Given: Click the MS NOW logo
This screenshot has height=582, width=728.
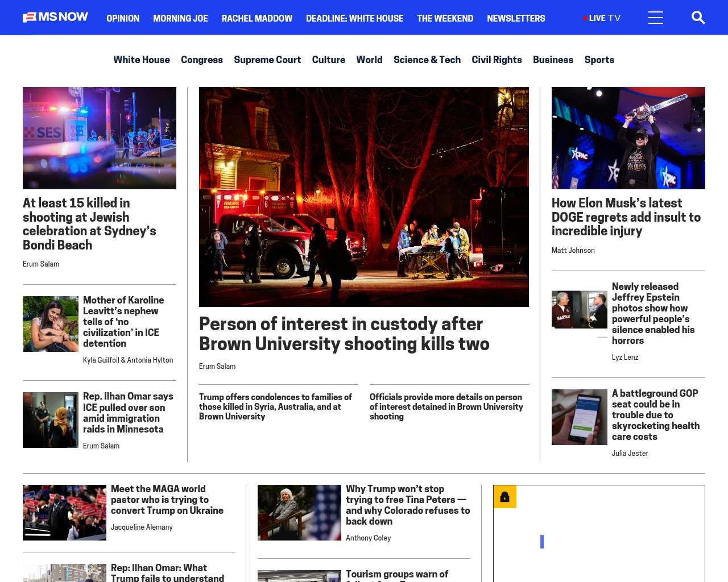Looking at the screenshot, I should [55, 17].
